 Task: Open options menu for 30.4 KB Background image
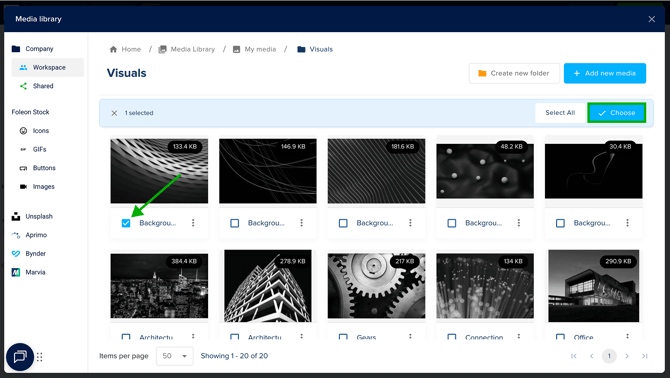tap(627, 223)
